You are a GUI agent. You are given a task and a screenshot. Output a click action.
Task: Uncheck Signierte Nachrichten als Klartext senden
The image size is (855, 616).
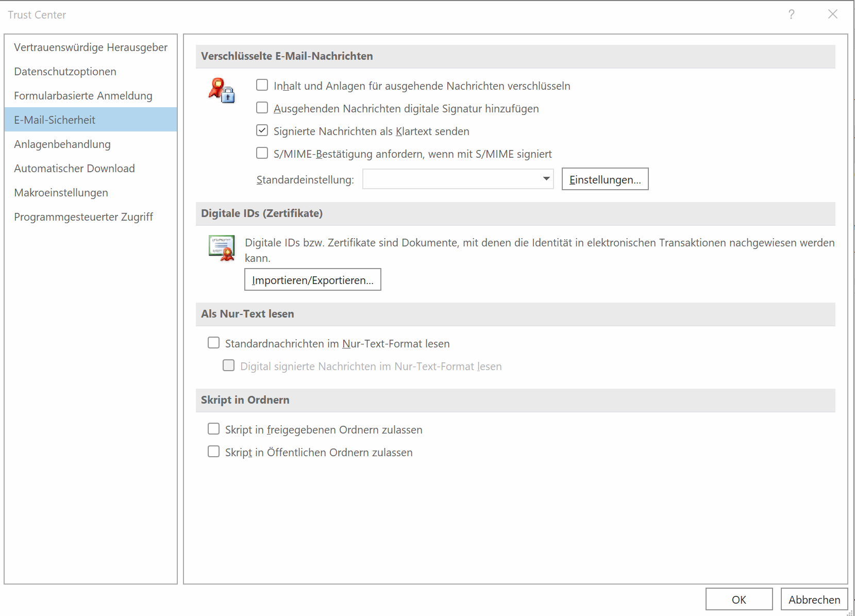[262, 130]
